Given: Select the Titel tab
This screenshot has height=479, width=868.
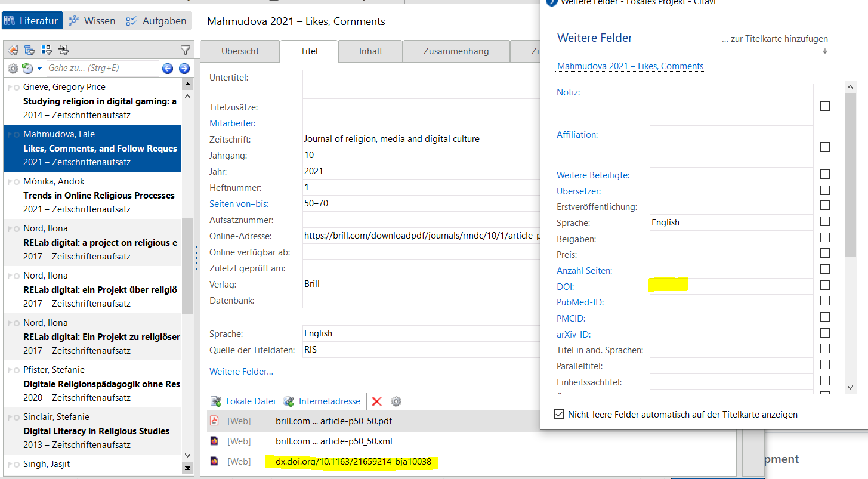Looking at the screenshot, I should pos(309,51).
